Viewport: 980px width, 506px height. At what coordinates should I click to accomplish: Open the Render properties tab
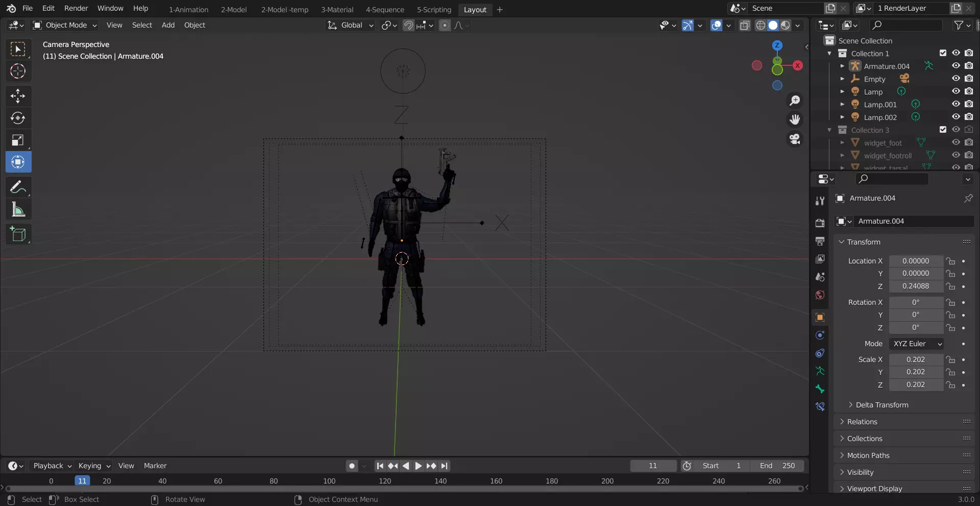(x=820, y=223)
